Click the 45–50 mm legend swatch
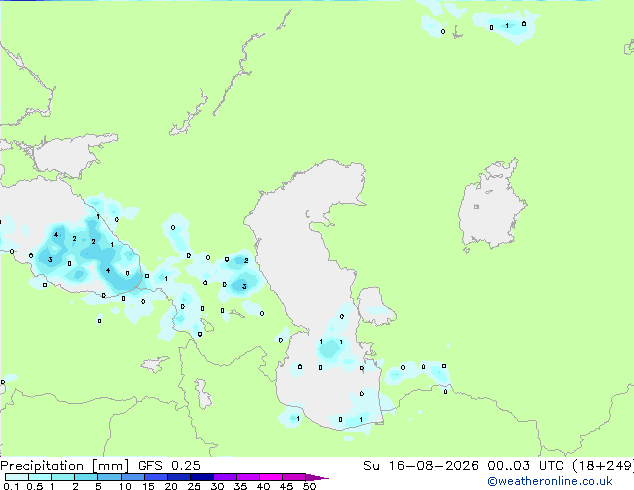 [x=294, y=477]
